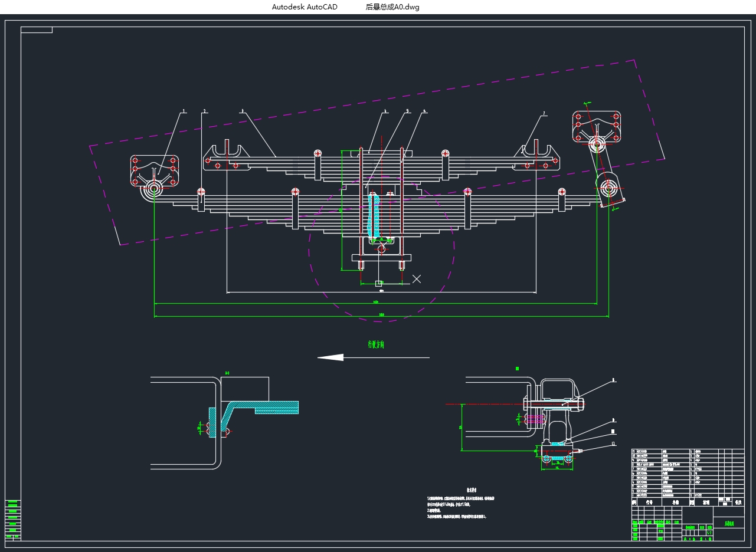Select balloon callout number 3
Image resolution: width=756 pixels, height=552 pixels.
tap(242, 110)
